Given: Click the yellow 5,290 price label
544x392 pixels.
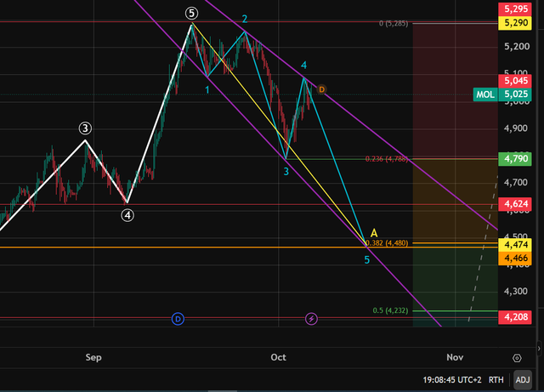Looking at the screenshot, I should tap(515, 23).
